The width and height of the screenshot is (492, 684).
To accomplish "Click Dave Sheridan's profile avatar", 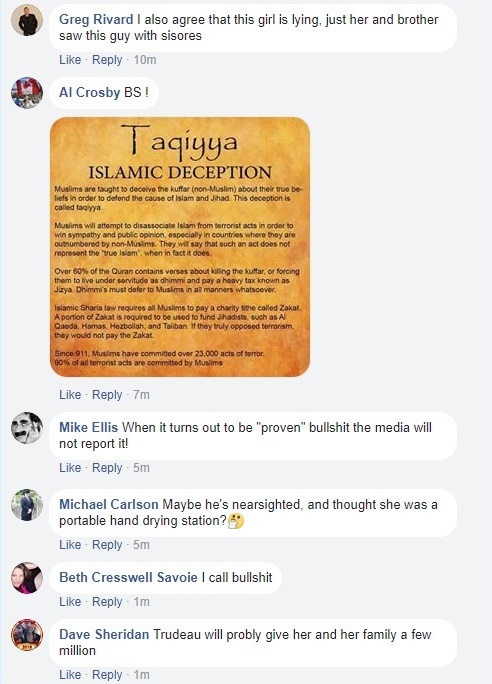I will [27, 635].
